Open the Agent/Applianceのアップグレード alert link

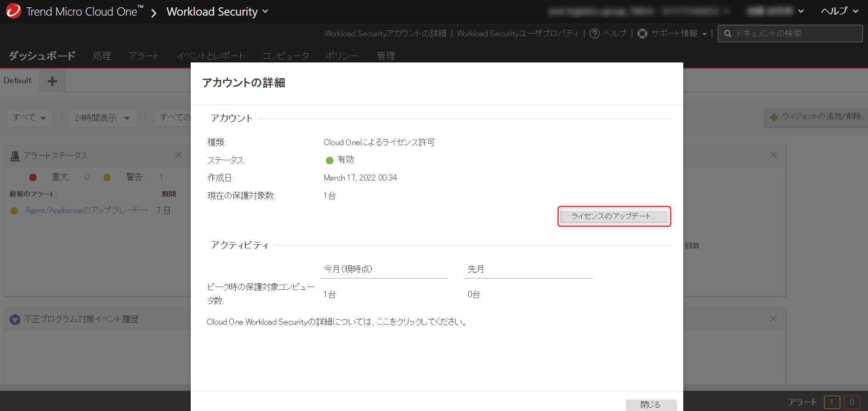(x=86, y=210)
